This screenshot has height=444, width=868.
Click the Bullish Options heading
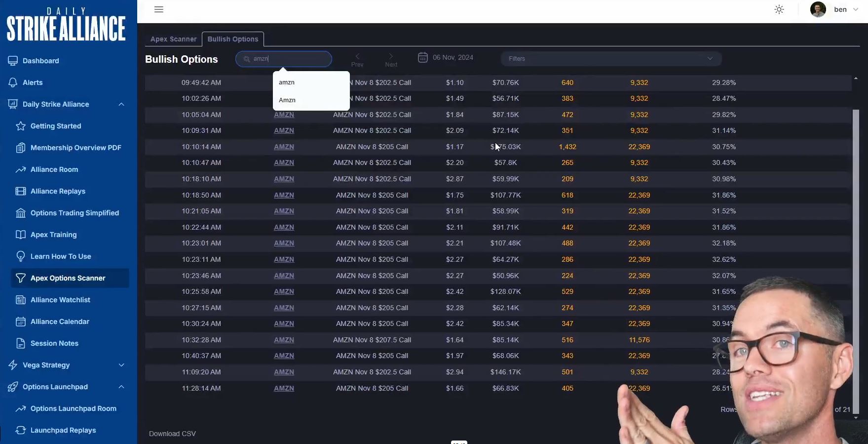(x=182, y=59)
